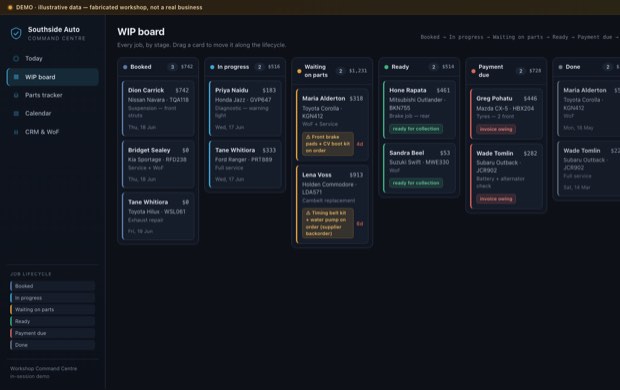Open Wade Tomlin's card in the Done column

589,168
